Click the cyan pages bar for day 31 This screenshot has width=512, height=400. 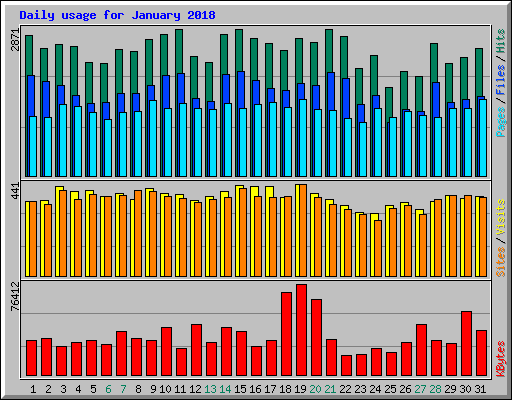(483, 138)
